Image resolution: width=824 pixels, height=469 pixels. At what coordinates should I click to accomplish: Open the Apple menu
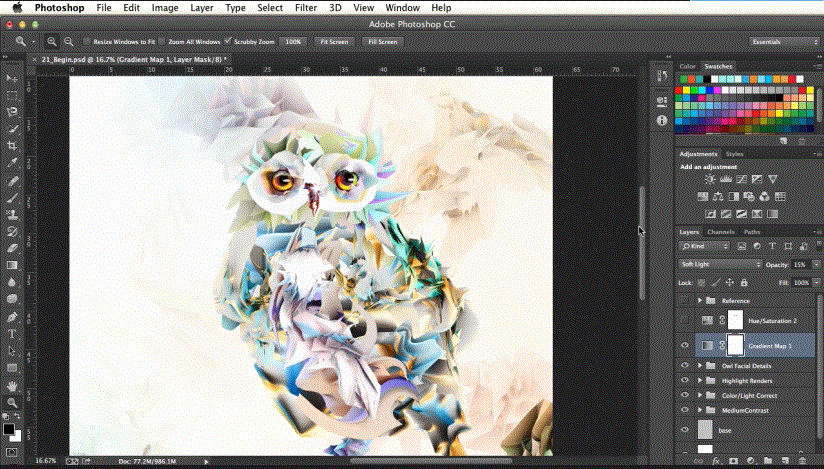[17, 8]
